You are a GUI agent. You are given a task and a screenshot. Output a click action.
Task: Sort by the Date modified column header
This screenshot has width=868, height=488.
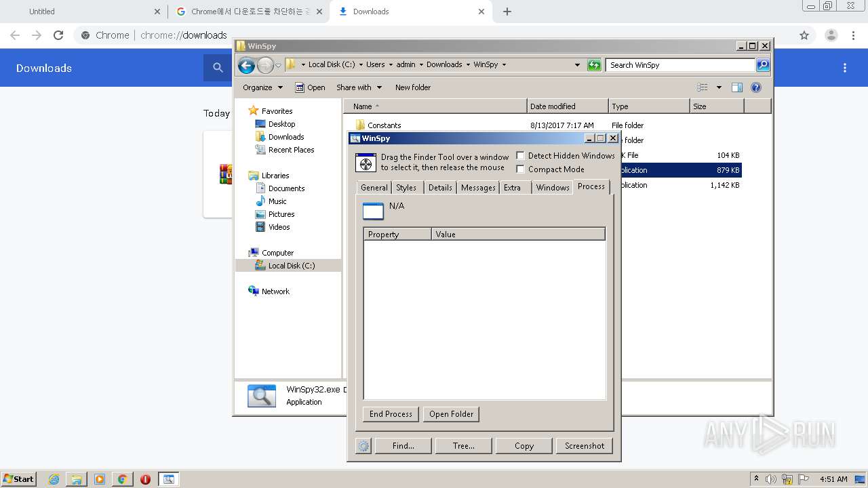[568, 106]
